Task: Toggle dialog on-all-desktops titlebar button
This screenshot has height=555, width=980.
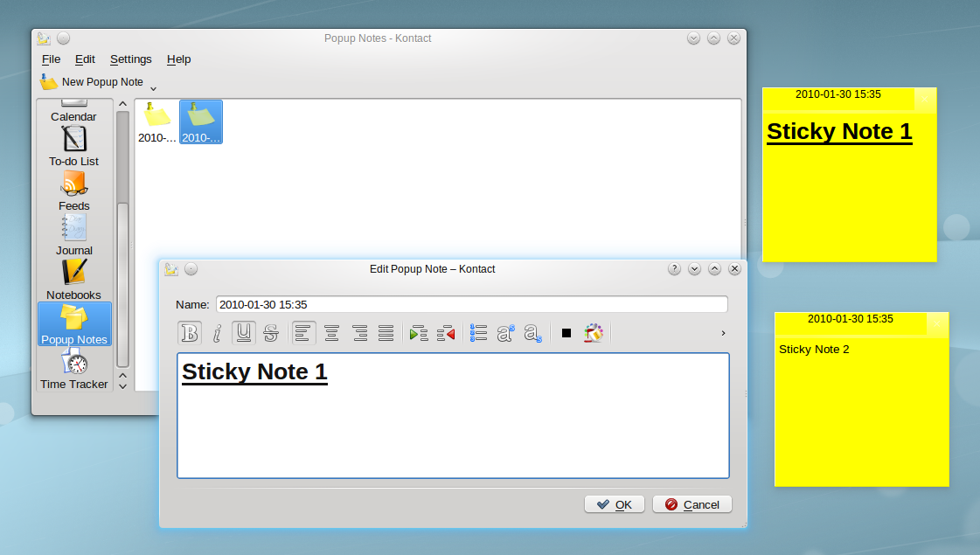Action: click(x=191, y=268)
